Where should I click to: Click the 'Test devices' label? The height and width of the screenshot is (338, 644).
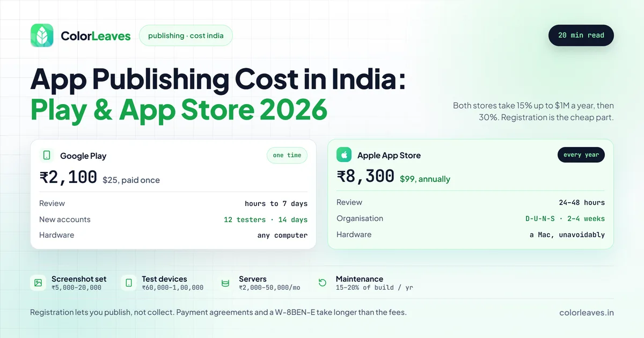click(164, 279)
